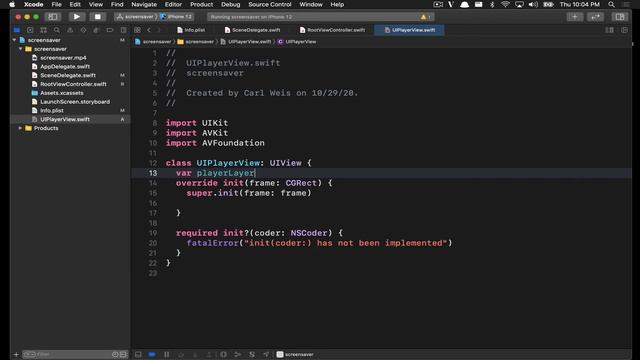Open the Product menu
640x360 pixels.
click(x=202, y=4)
